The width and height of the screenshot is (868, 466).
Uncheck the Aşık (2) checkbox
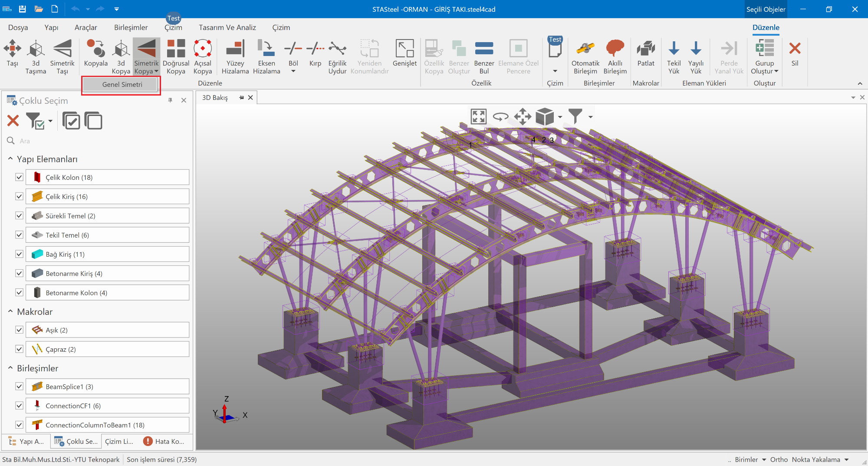[x=19, y=330]
